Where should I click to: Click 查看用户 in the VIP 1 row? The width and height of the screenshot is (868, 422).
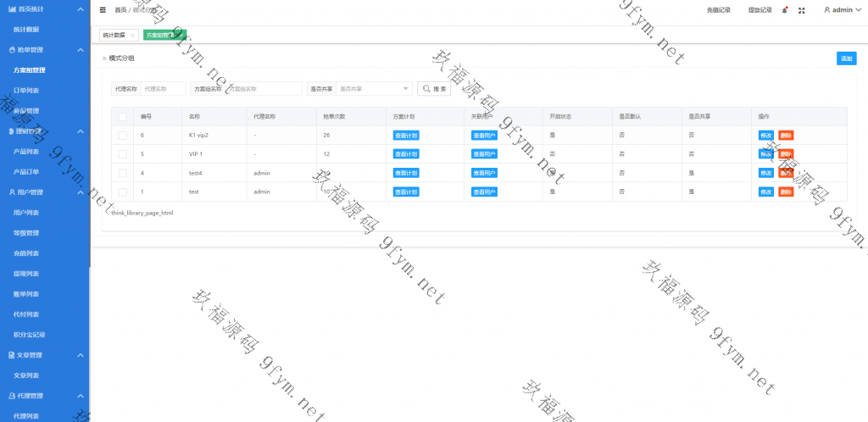484,153
